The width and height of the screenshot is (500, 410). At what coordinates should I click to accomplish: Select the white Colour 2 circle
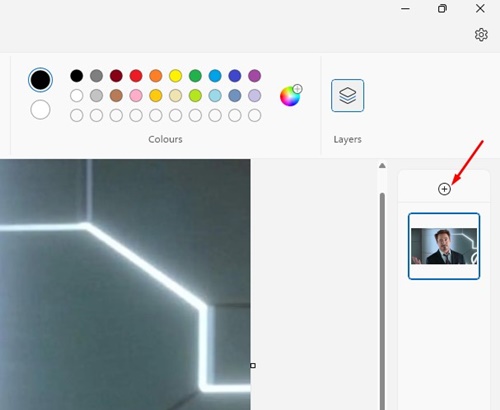[40, 110]
